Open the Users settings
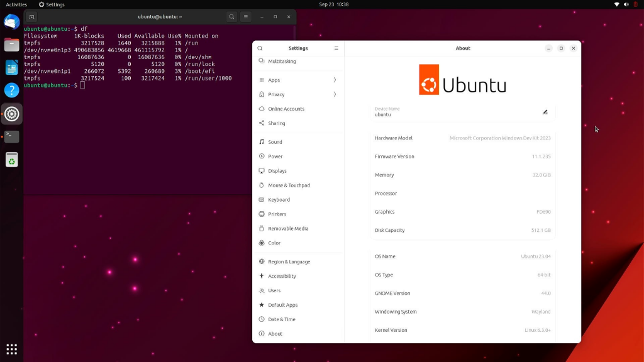 (298, 290)
